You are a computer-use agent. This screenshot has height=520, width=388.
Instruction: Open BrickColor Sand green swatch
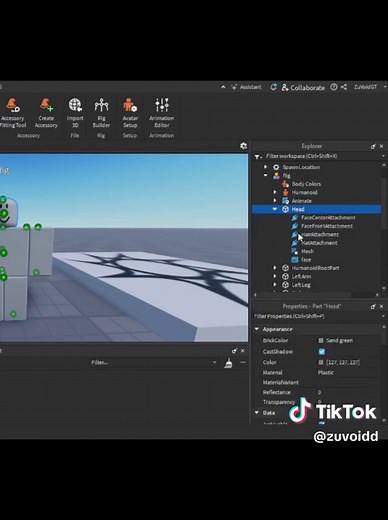(321, 340)
